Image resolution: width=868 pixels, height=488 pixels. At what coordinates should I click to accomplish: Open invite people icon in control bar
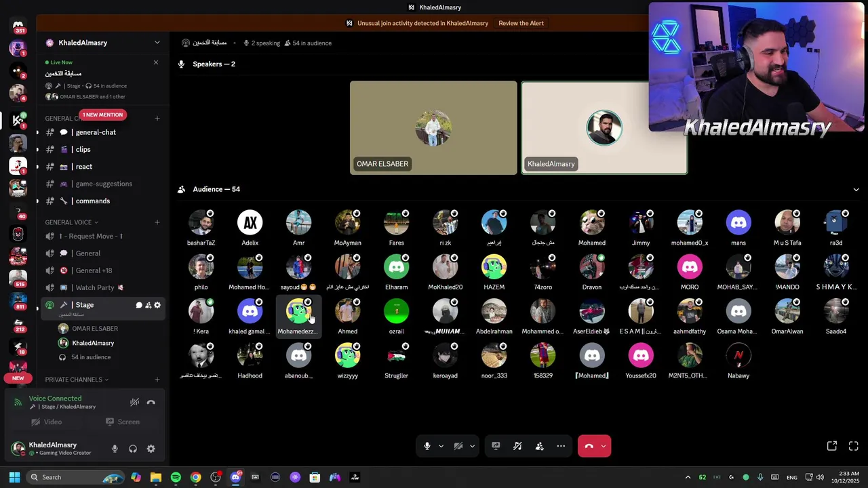[x=539, y=446]
